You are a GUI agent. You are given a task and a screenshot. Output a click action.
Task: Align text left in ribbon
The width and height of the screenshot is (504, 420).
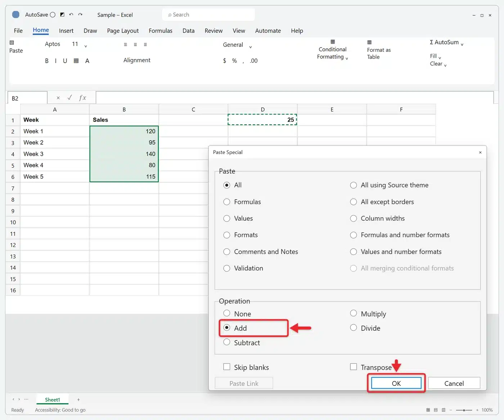point(125,45)
